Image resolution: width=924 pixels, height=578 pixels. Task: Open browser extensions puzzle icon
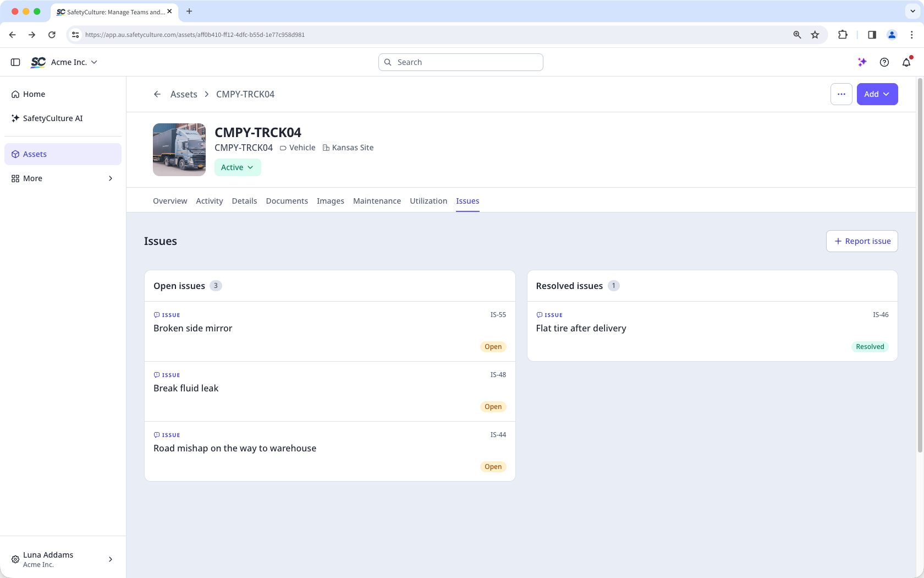(x=843, y=35)
